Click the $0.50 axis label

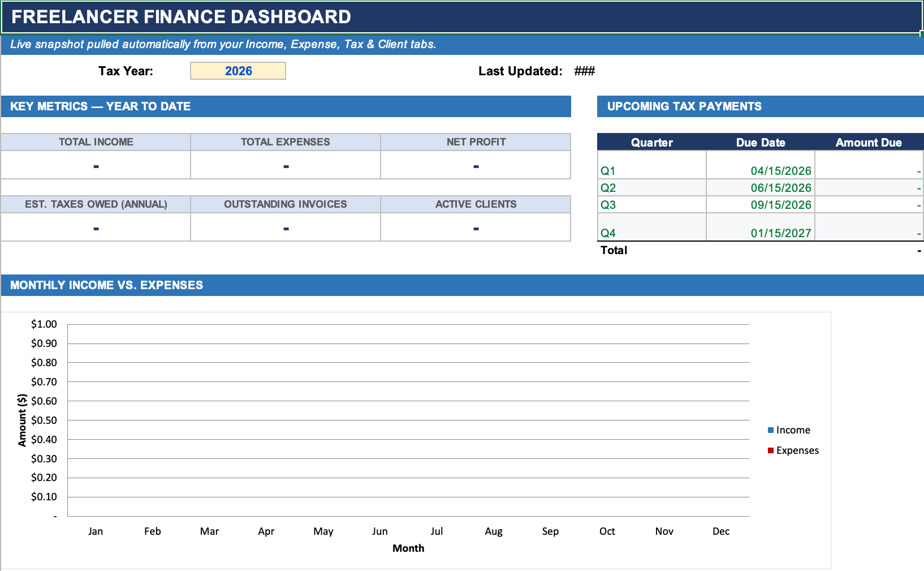click(44, 420)
